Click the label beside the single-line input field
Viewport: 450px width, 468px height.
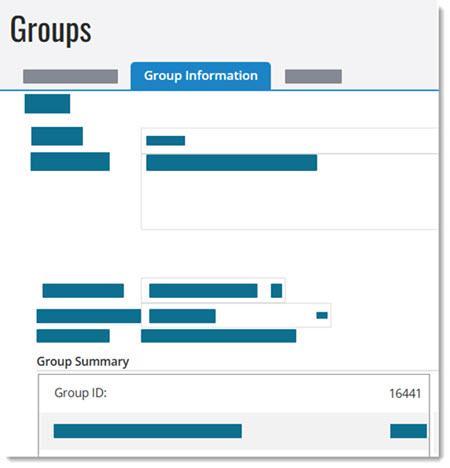(57, 136)
